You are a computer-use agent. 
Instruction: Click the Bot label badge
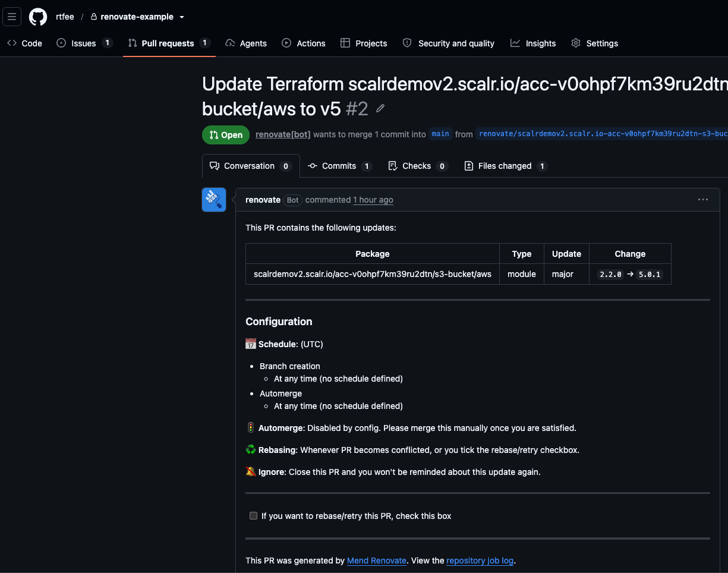pos(293,200)
